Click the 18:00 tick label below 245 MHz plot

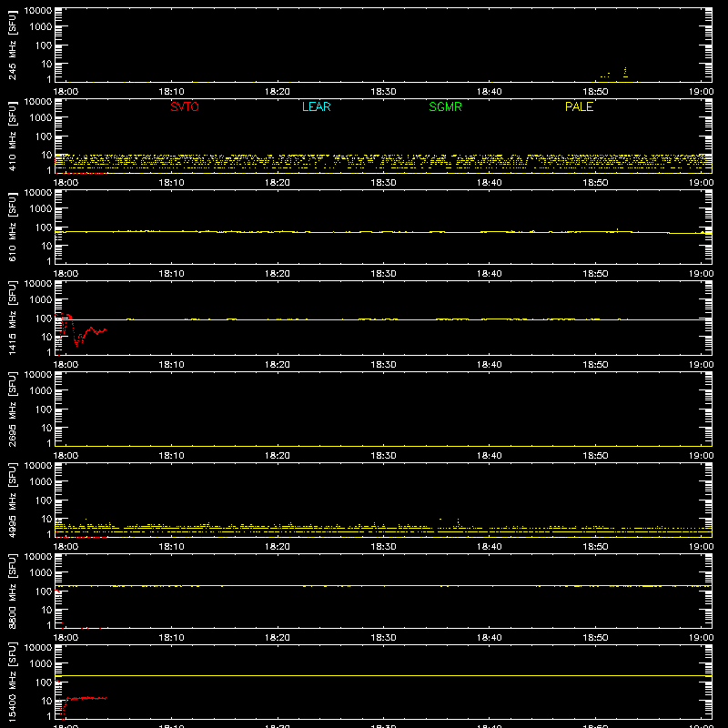pyautogui.click(x=66, y=92)
